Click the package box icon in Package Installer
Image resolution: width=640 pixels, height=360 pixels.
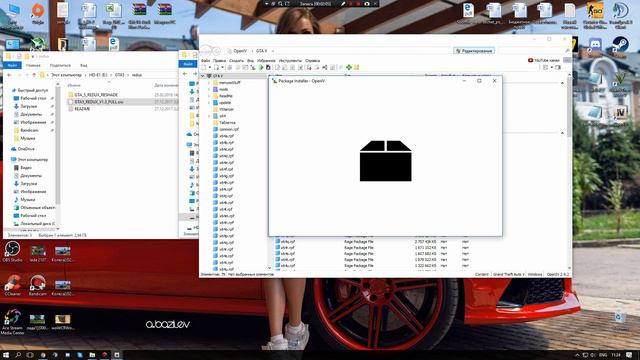(x=385, y=161)
